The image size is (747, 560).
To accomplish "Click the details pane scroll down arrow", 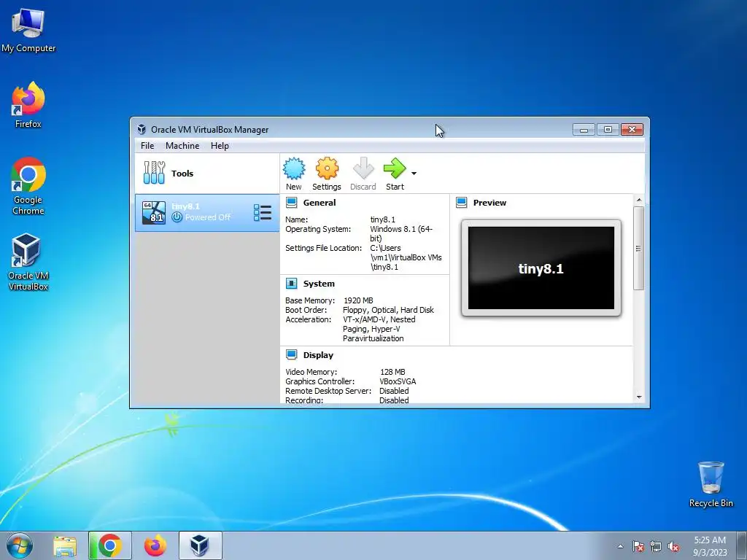I will click(639, 397).
